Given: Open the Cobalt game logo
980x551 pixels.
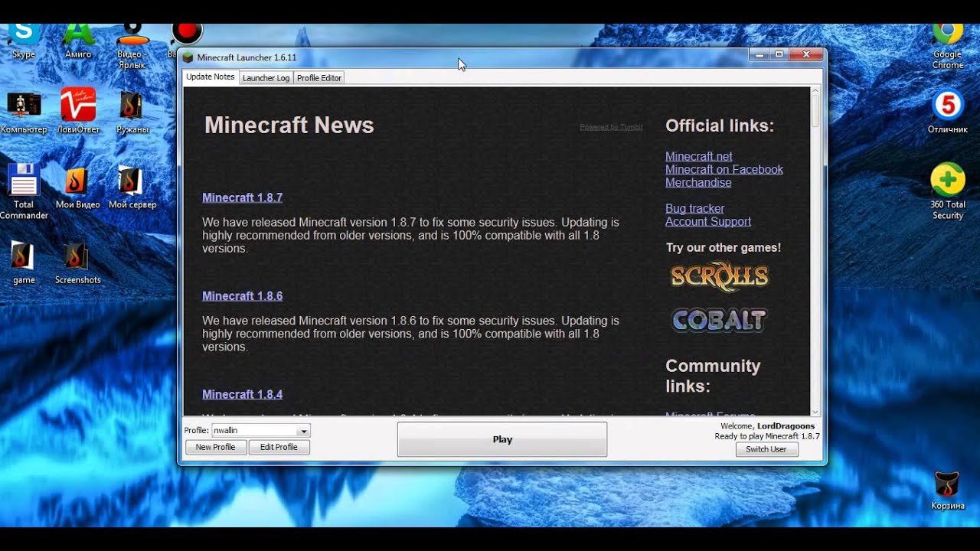Looking at the screenshot, I should (x=719, y=320).
